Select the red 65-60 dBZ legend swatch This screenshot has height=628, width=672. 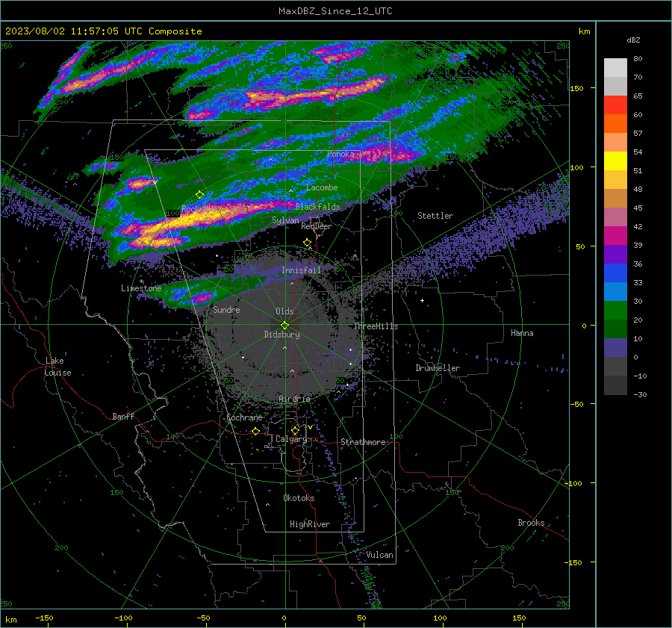click(615, 105)
